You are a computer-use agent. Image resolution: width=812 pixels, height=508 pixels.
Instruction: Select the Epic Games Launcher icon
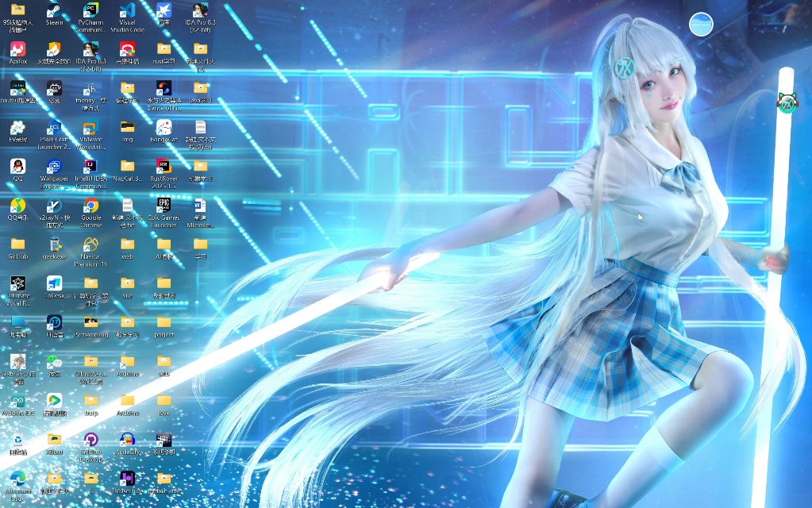(164, 206)
